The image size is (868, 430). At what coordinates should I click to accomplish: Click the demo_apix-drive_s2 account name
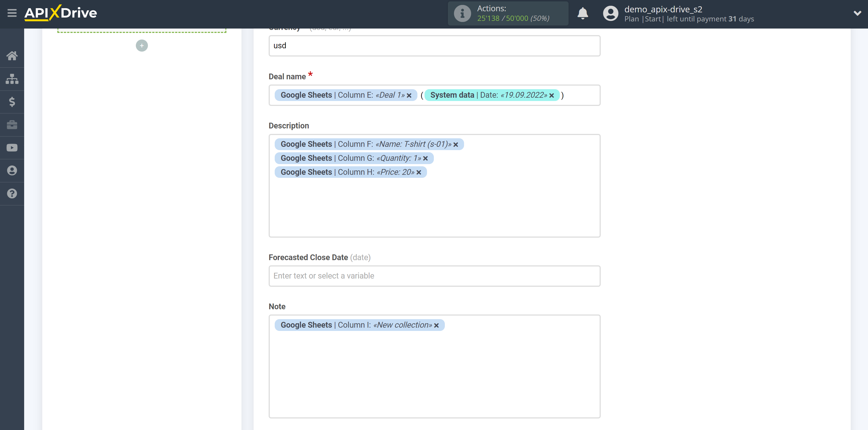[x=663, y=9]
